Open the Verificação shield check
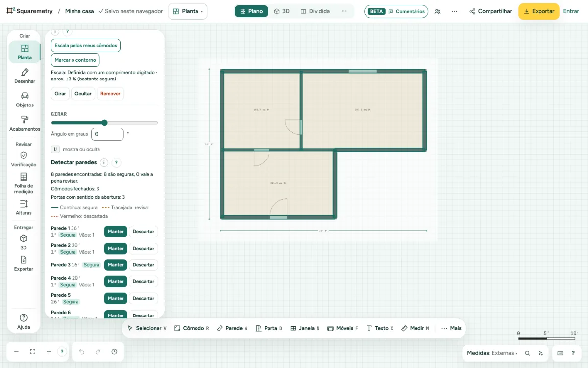Viewport: 588px width, 368px height. [24, 159]
